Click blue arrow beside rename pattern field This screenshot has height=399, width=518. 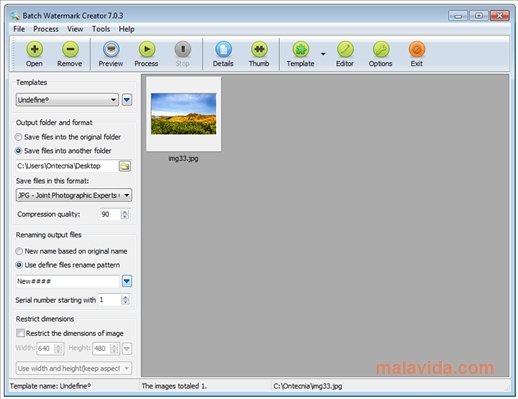127,281
